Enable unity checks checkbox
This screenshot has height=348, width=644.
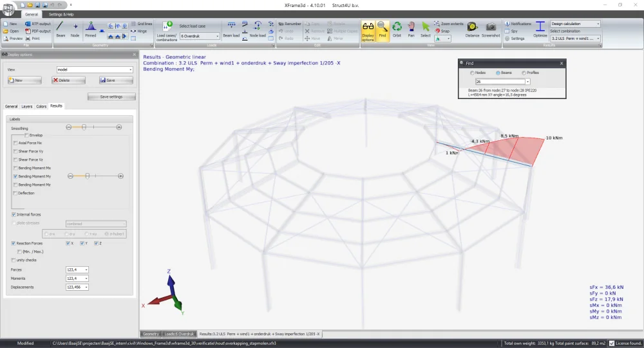tap(14, 260)
